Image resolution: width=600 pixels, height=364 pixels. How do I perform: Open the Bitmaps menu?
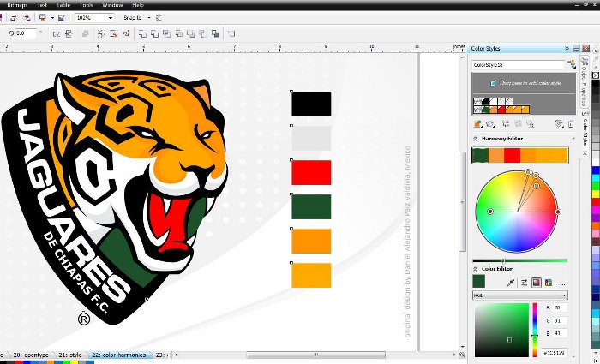(x=18, y=5)
